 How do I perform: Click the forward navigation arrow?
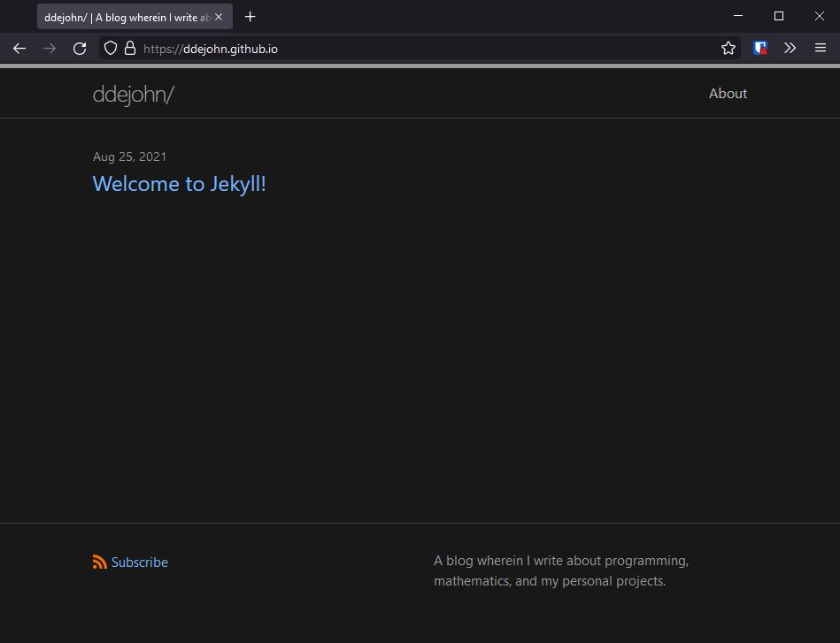click(x=49, y=49)
